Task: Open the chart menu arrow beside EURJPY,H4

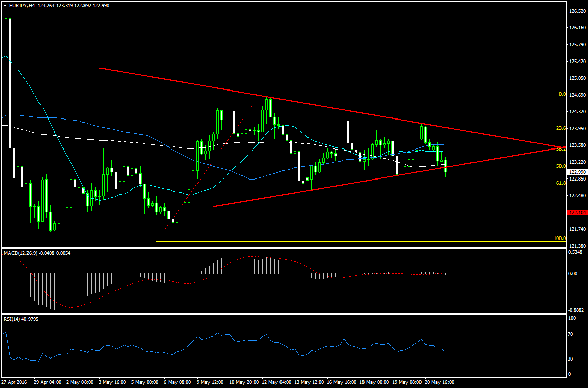Action: [x=5, y=5]
